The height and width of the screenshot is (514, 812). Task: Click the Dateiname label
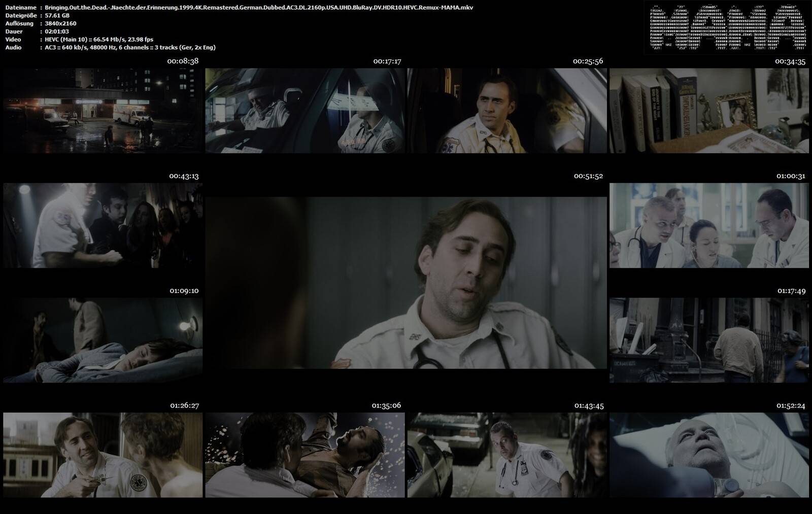tap(21, 8)
